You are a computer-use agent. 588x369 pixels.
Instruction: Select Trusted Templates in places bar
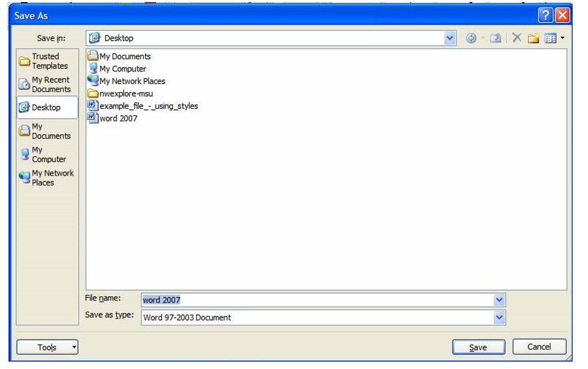(47, 61)
